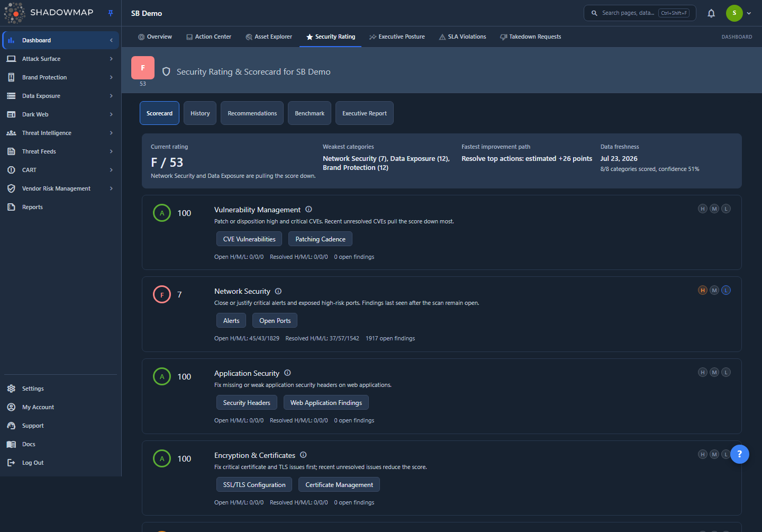762x532 pixels.
Task: Toggle the H severity filter for Network Security
Action: 703,290
